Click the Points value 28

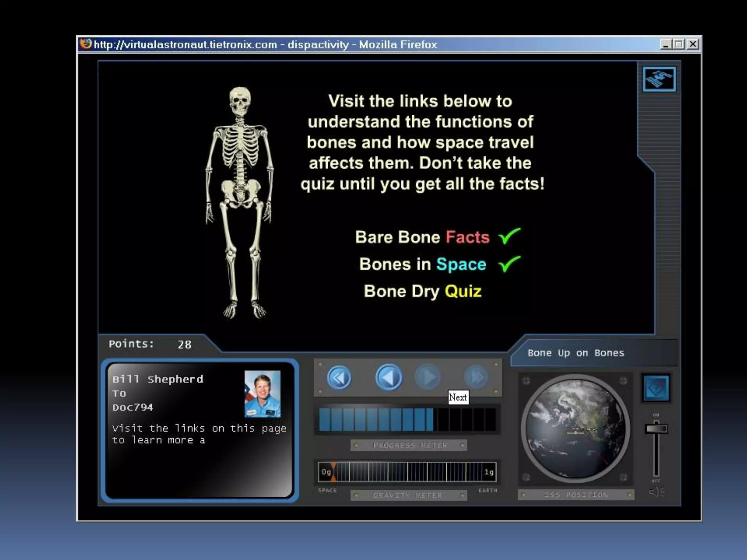[x=185, y=345]
